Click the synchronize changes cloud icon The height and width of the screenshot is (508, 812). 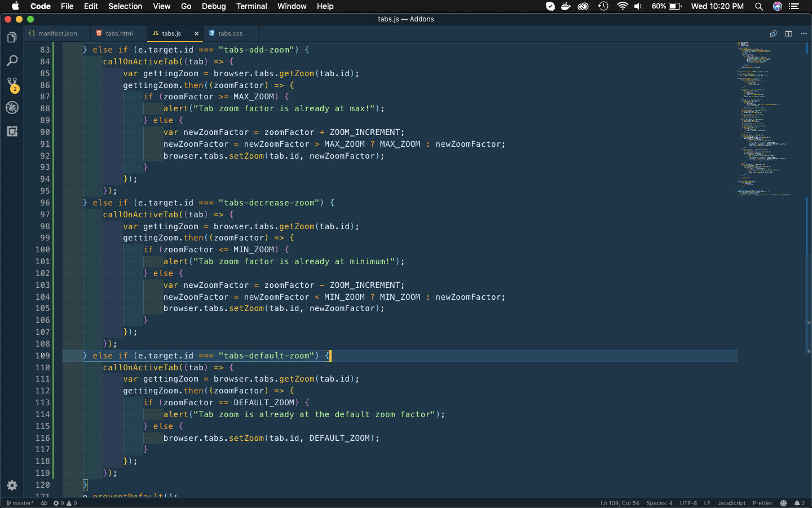click(x=44, y=503)
